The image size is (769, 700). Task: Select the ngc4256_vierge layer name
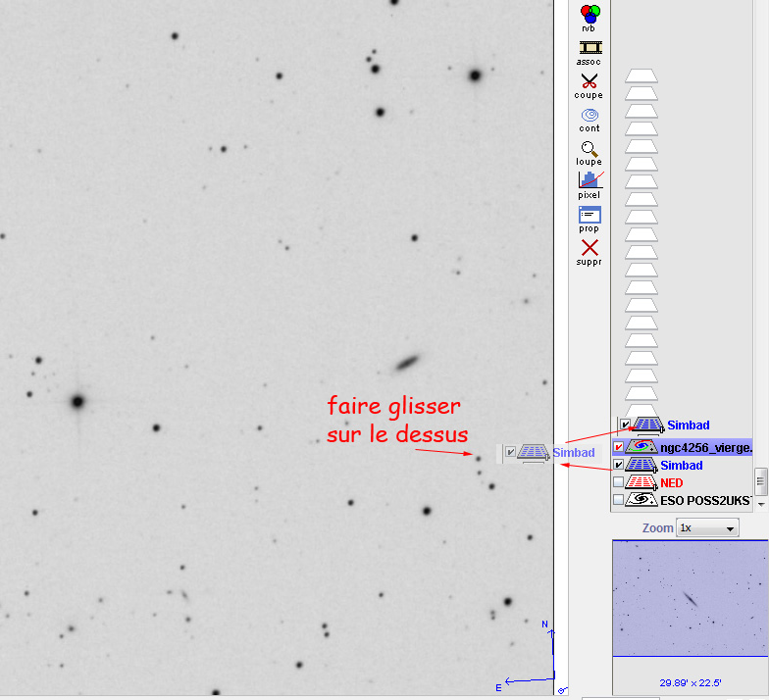(x=706, y=447)
